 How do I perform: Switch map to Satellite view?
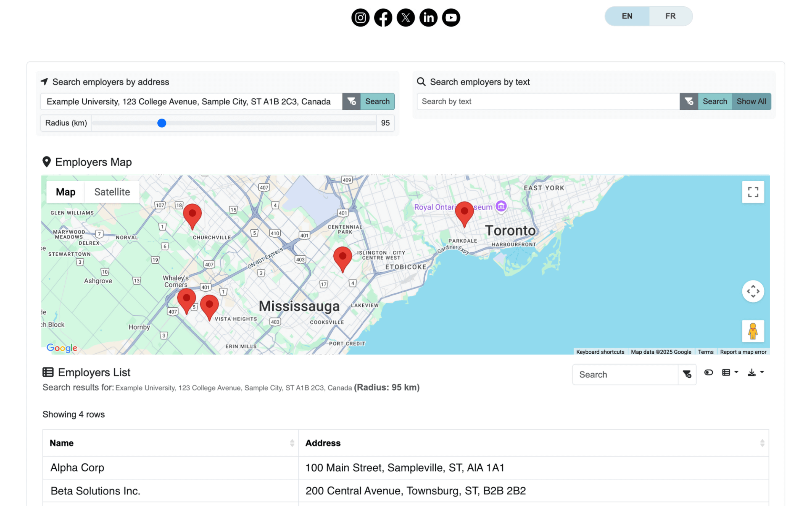(x=112, y=192)
